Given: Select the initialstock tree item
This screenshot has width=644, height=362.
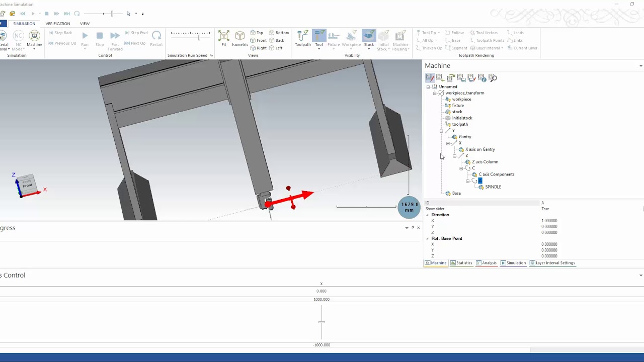Looking at the screenshot, I should tap(462, 118).
